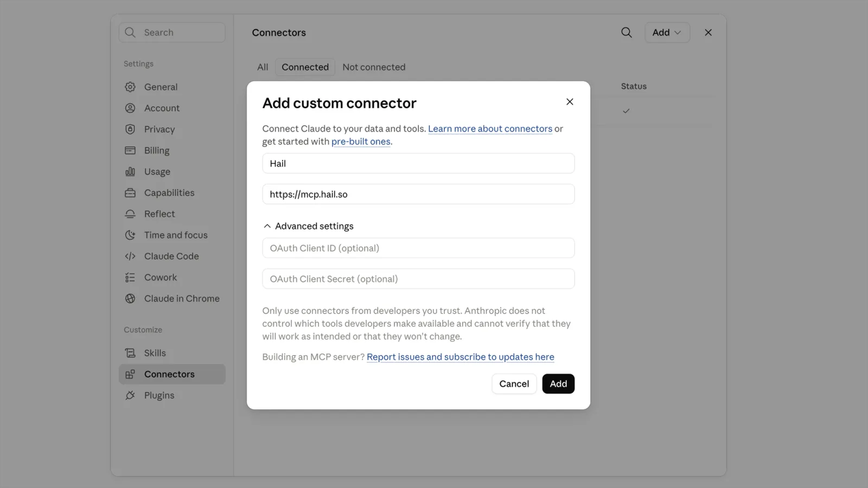Click Learn more about connectors link
Image resolution: width=868 pixels, height=488 pixels.
pyautogui.click(x=490, y=129)
